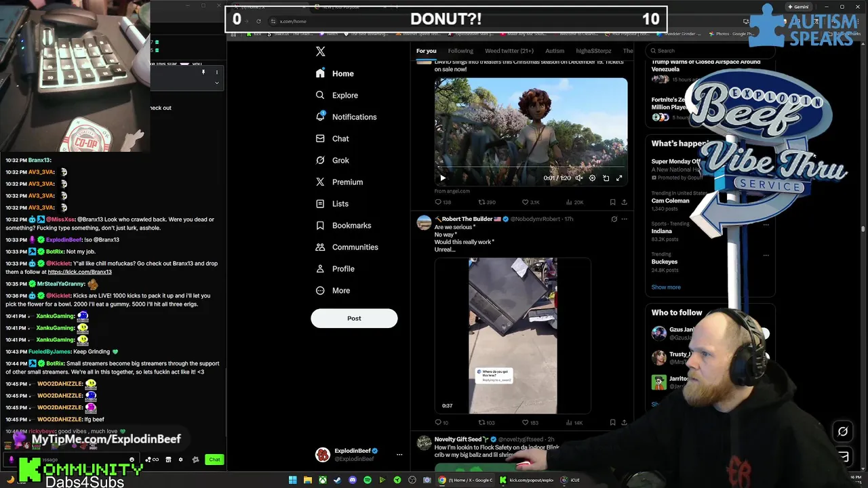This screenshot has height=488, width=868.
Task: Click Show more under trending topics
Action: 666,287
